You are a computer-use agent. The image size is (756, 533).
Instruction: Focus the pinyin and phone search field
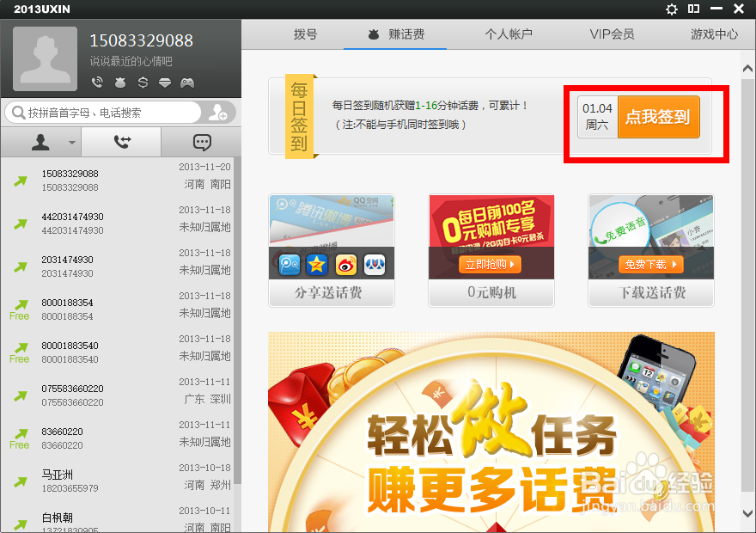103,113
